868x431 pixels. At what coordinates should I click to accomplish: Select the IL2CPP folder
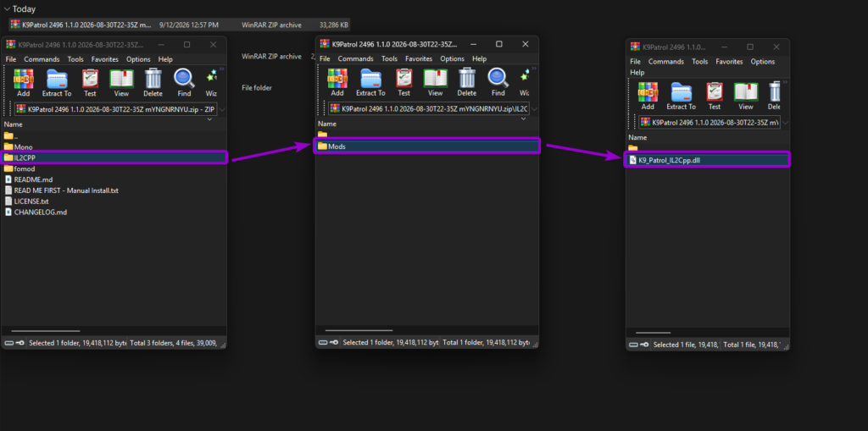pyautogui.click(x=114, y=157)
